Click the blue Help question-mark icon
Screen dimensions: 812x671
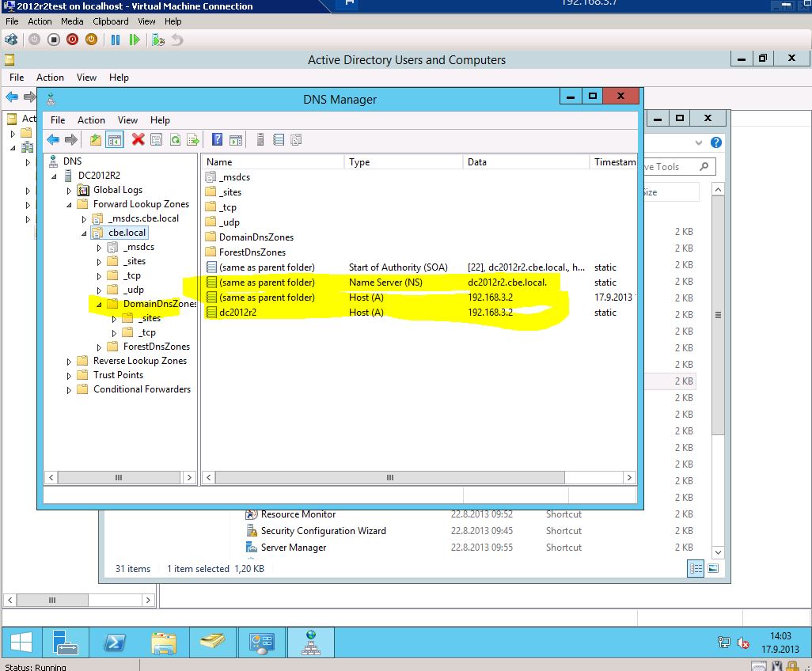(218, 139)
